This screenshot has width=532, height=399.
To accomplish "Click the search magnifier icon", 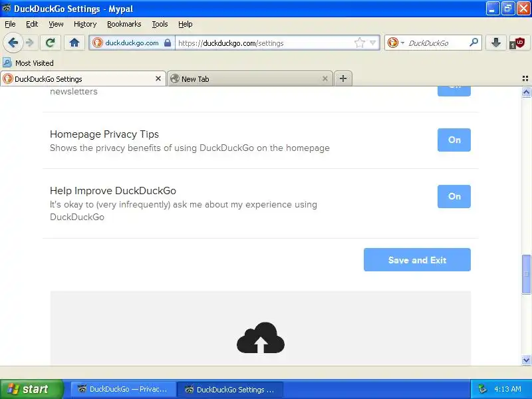I will point(473,43).
